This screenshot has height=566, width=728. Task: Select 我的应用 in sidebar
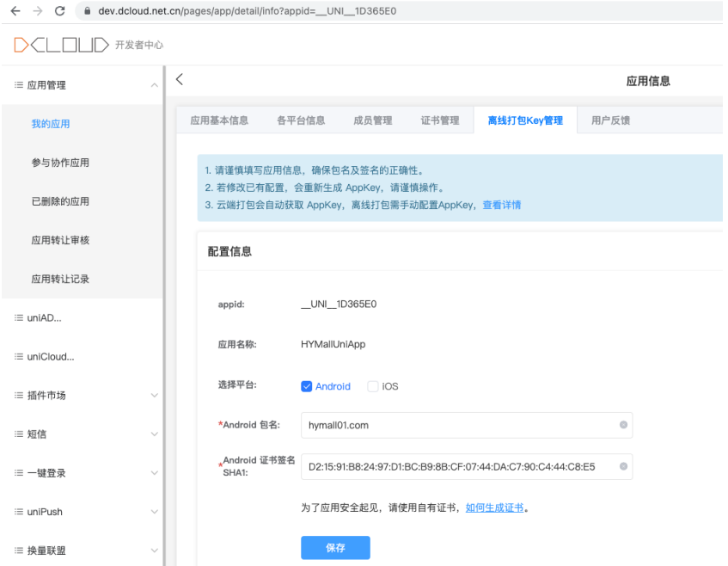51,124
